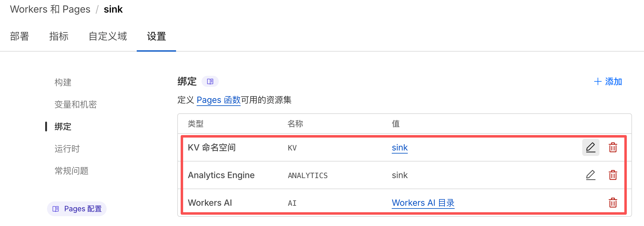
Task: Delete the KV namespace binding
Action: (x=613, y=148)
